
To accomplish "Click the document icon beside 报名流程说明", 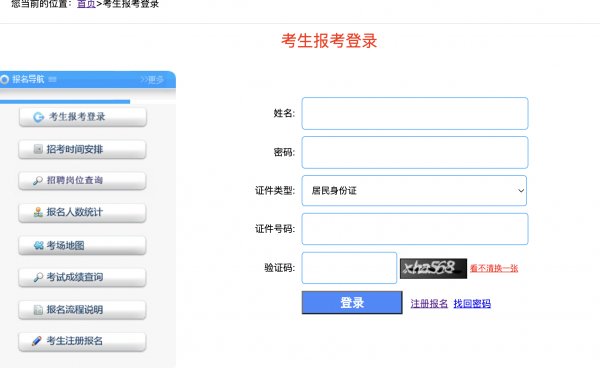I will click(38, 309).
